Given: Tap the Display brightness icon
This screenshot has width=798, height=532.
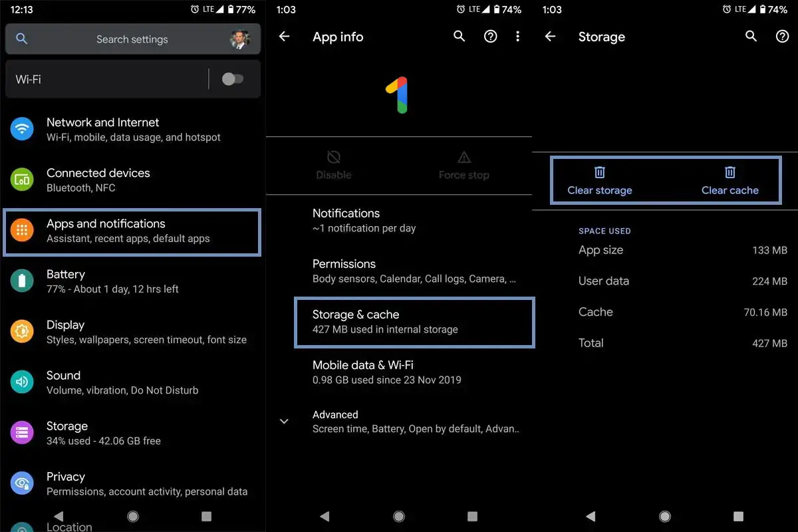Looking at the screenshot, I should click(22, 331).
